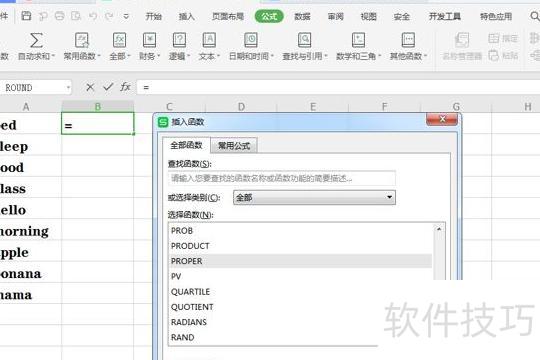The width and height of the screenshot is (540, 360).
Task: Click the fx insert function icon
Action: click(125, 87)
